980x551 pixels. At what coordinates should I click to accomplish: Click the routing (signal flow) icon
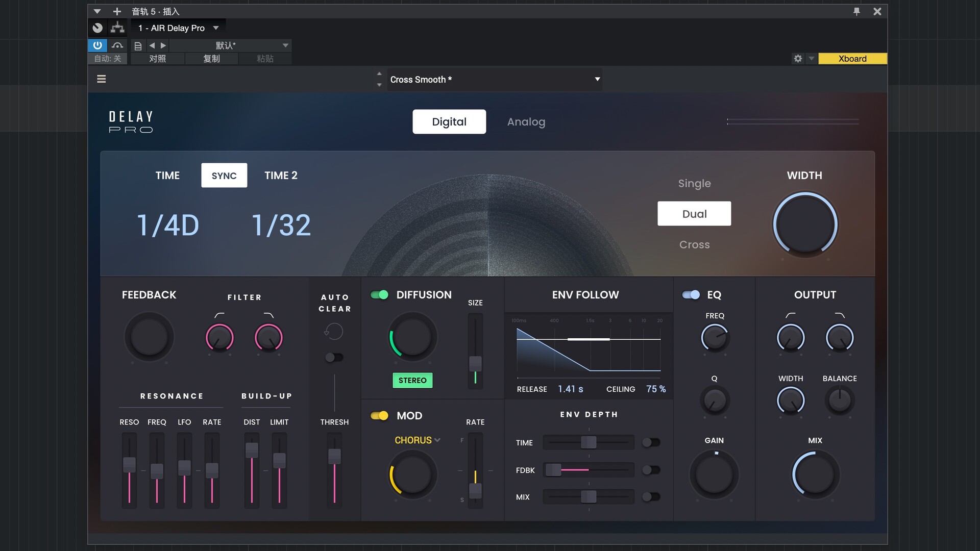(x=117, y=28)
